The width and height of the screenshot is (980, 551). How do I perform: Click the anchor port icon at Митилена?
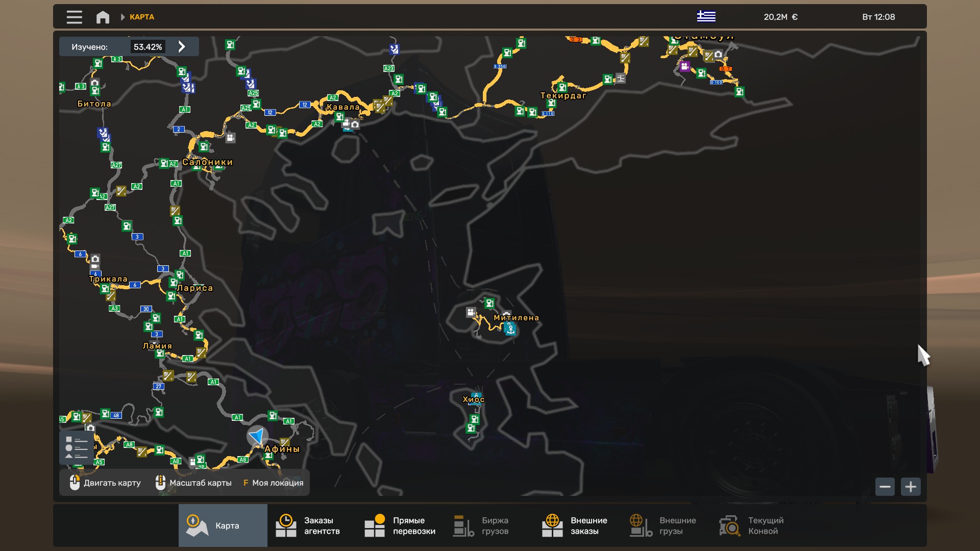coord(510,329)
